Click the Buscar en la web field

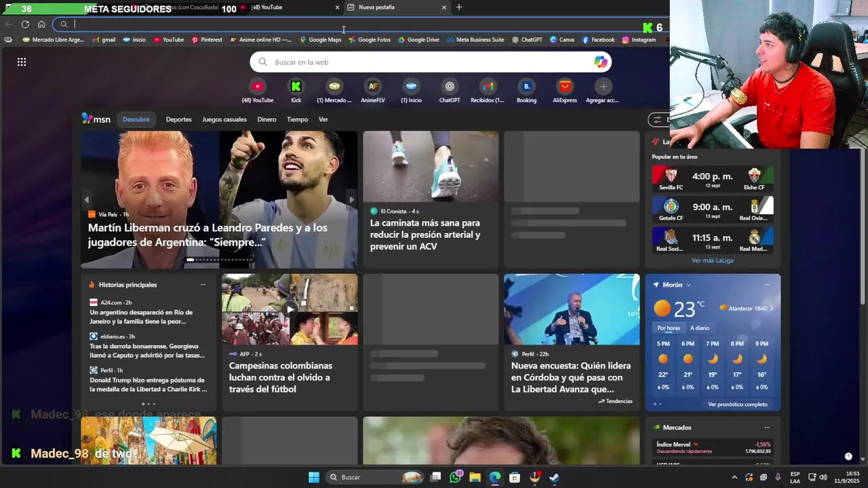tap(431, 62)
